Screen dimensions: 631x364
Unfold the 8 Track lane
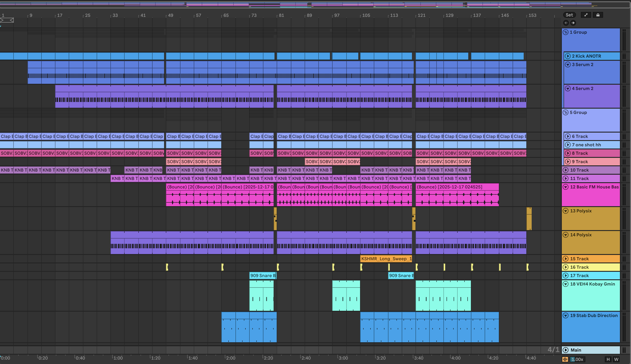point(568,153)
